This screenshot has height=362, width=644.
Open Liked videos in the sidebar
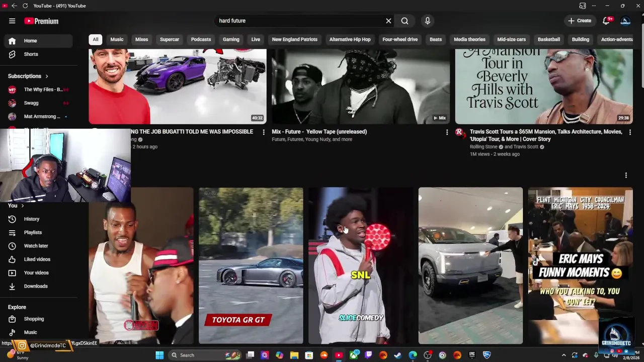pyautogui.click(x=38, y=259)
